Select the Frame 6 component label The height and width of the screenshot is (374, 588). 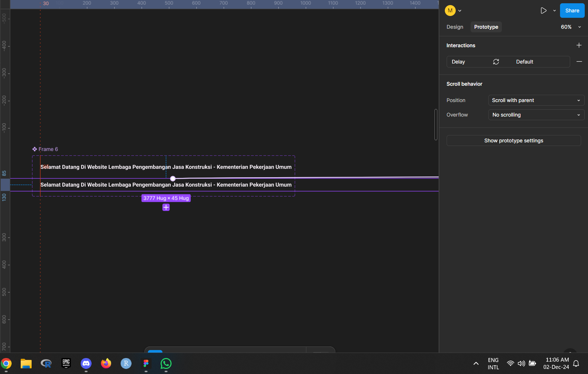click(x=45, y=149)
